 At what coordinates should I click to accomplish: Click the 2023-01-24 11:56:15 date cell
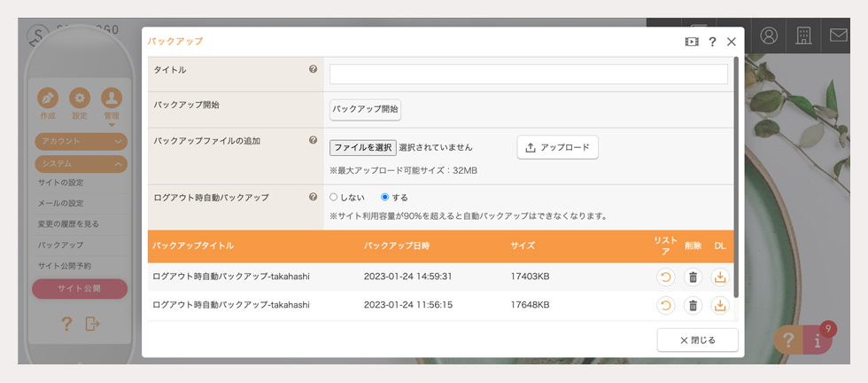[408, 305]
